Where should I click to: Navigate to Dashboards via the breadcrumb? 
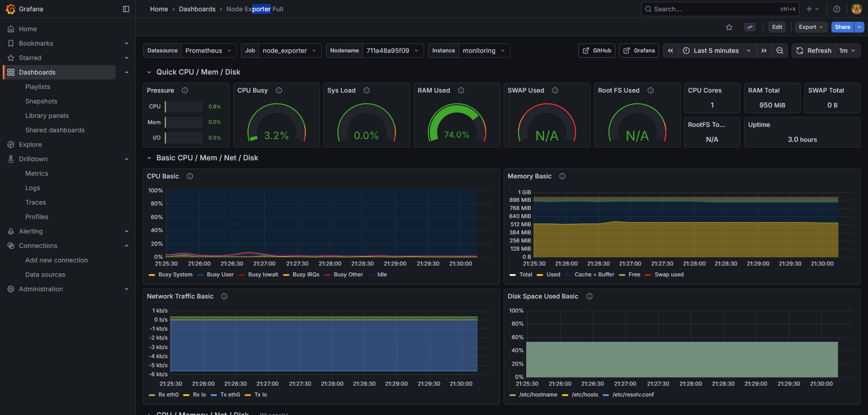click(197, 9)
